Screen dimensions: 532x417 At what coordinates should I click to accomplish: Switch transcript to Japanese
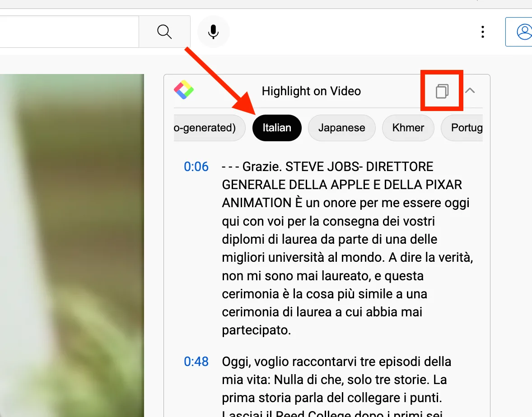(342, 128)
